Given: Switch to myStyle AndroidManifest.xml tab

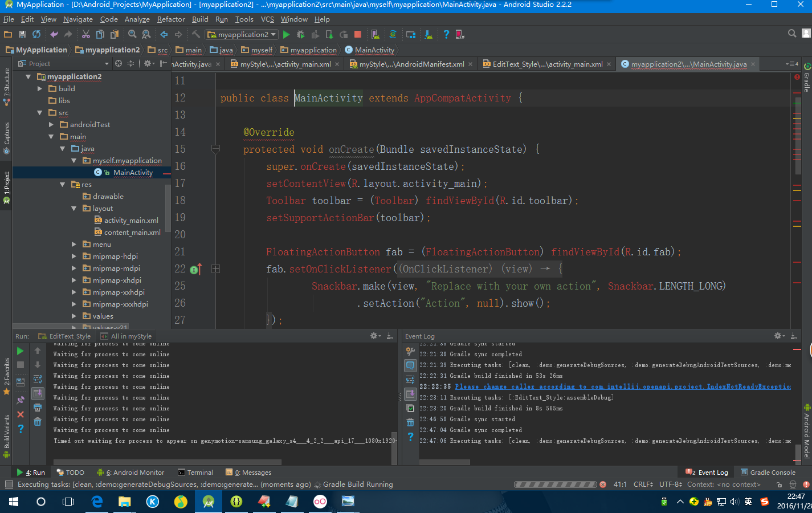Looking at the screenshot, I should (x=411, y=64).
